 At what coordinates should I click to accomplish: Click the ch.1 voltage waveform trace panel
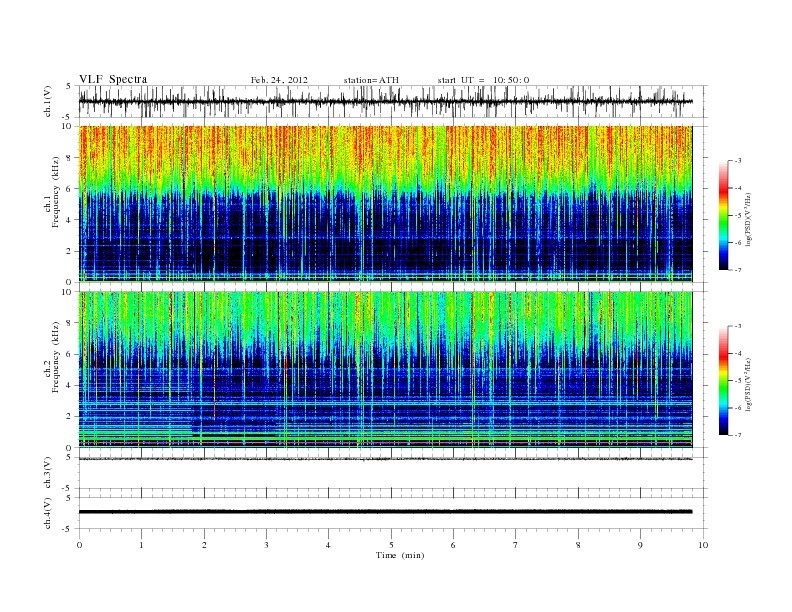pos(393,101)
